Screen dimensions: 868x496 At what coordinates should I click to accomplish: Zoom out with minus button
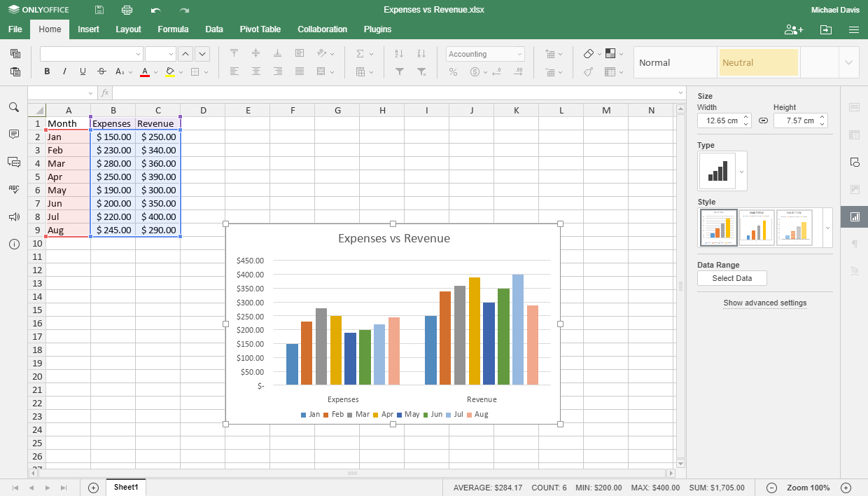point(771,488)
